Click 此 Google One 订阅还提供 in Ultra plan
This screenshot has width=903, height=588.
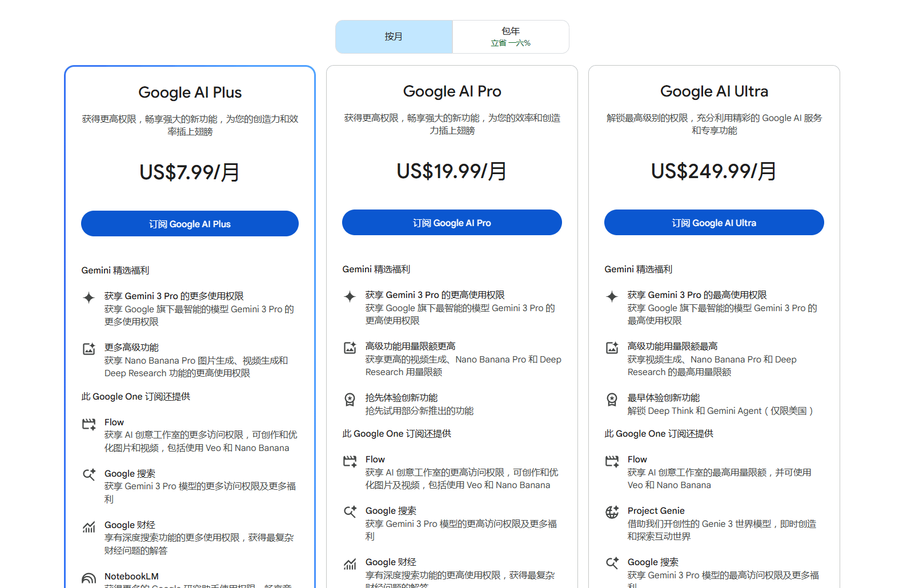659,433
